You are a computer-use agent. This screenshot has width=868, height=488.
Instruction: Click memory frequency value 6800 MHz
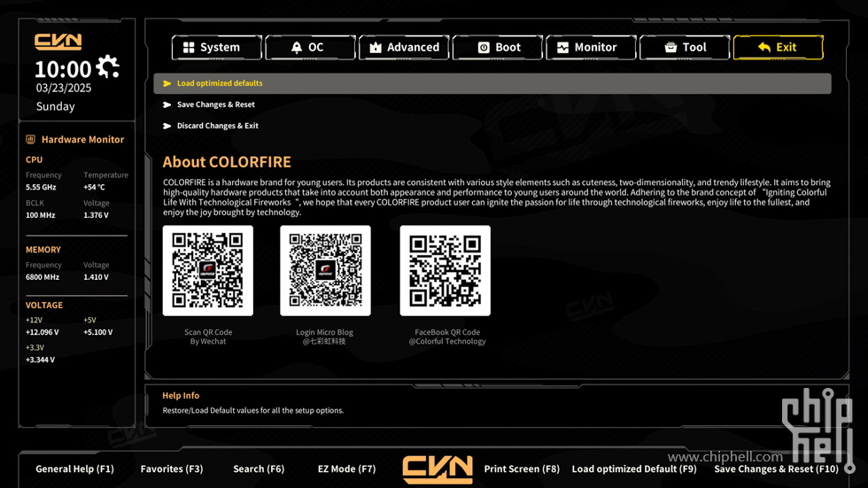click(x=43, y=277)
